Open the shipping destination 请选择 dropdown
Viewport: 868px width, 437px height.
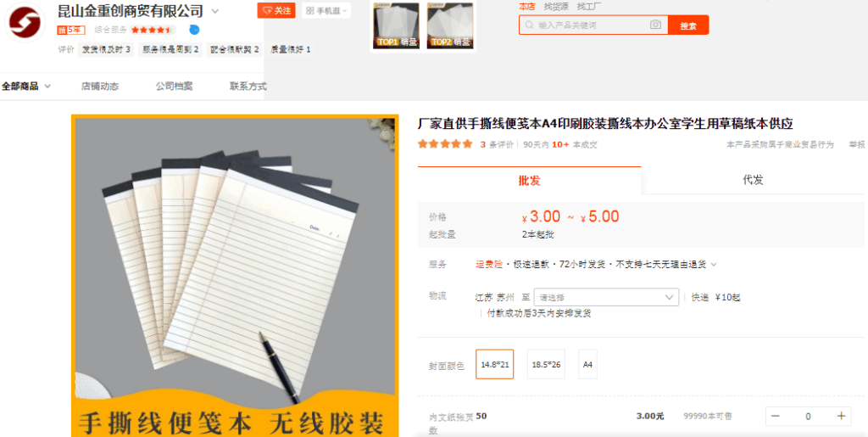coord(606,297)
